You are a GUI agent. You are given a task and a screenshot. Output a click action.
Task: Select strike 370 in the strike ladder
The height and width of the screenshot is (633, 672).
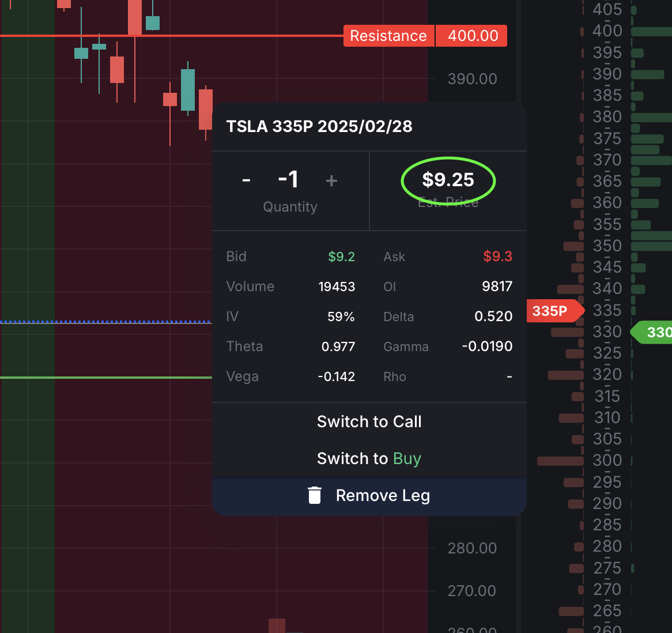[607, 160]
